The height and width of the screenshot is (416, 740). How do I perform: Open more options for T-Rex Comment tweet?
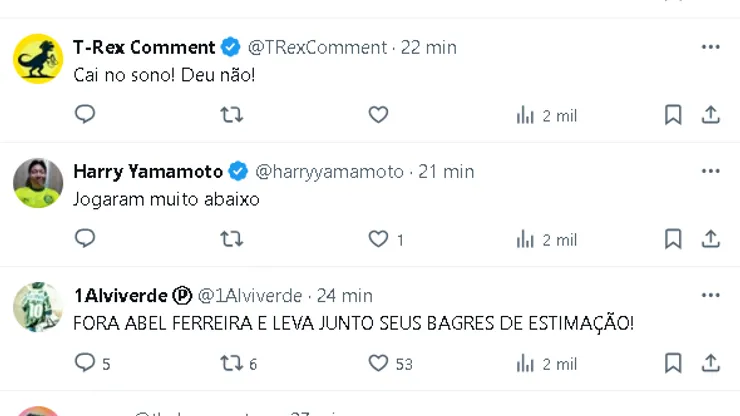710,47
